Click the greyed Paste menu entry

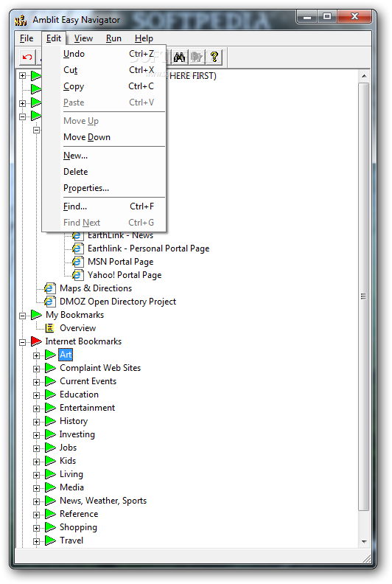(x=104, y=102)
